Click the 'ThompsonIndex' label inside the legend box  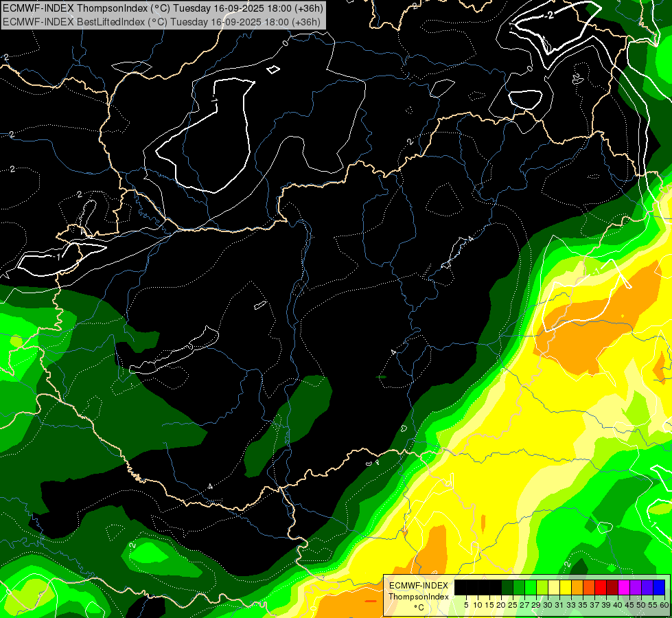tap(418, 597)
